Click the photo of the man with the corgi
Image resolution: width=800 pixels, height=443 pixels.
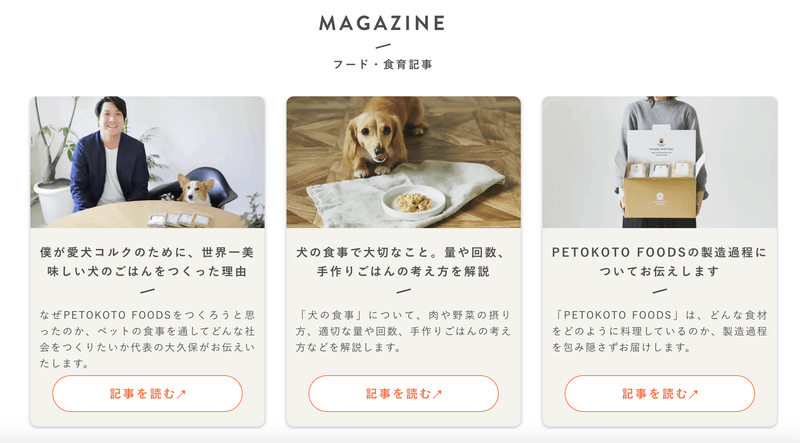pyautogui.click(x=147, y=162)
